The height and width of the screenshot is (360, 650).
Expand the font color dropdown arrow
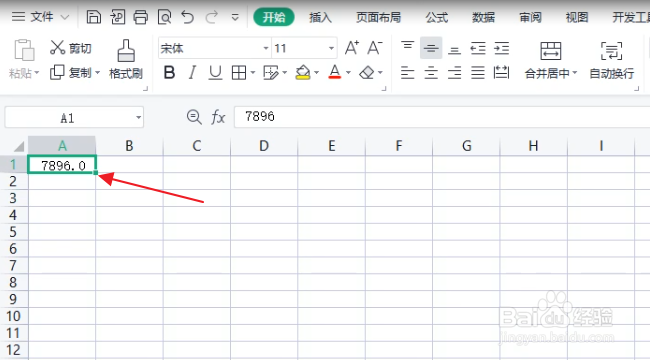click(348, 73)
